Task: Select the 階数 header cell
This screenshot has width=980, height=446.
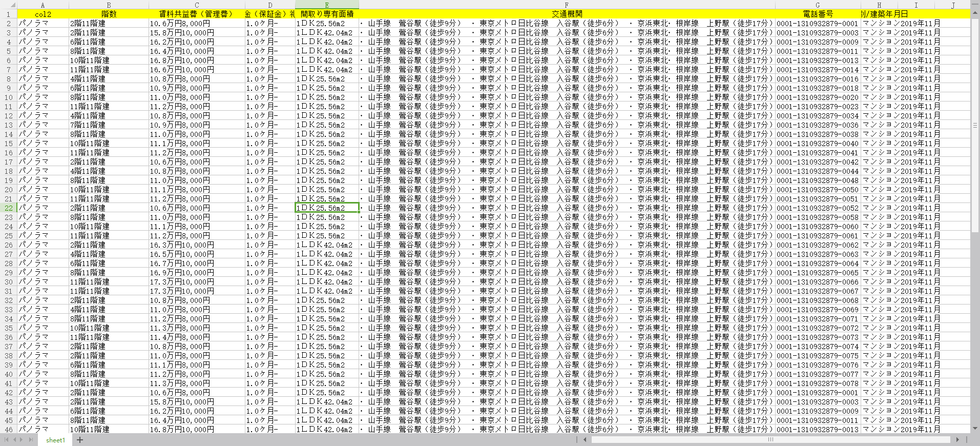Action: tap(109, 14)
